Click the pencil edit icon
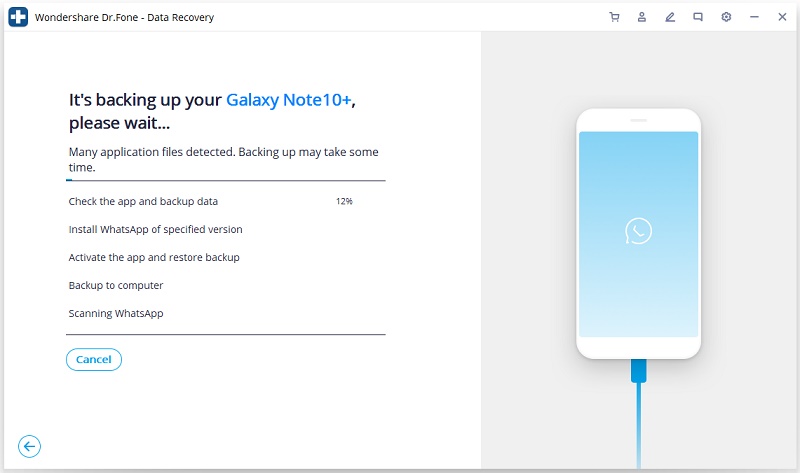The height and width of the screenshot is (473, 800). pos(670,17)
